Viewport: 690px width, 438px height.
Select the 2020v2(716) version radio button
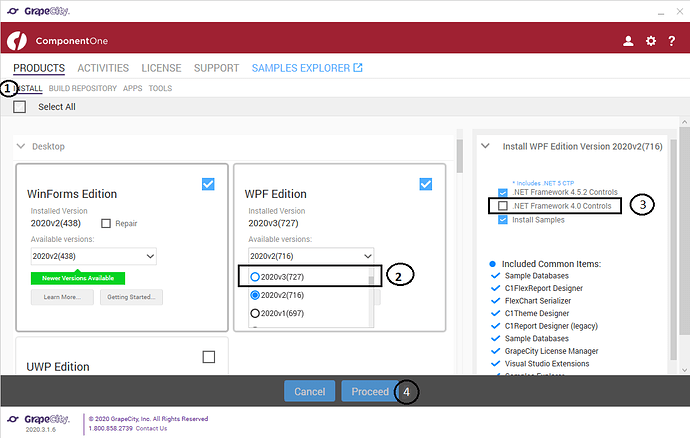click(x=255, y=295)
